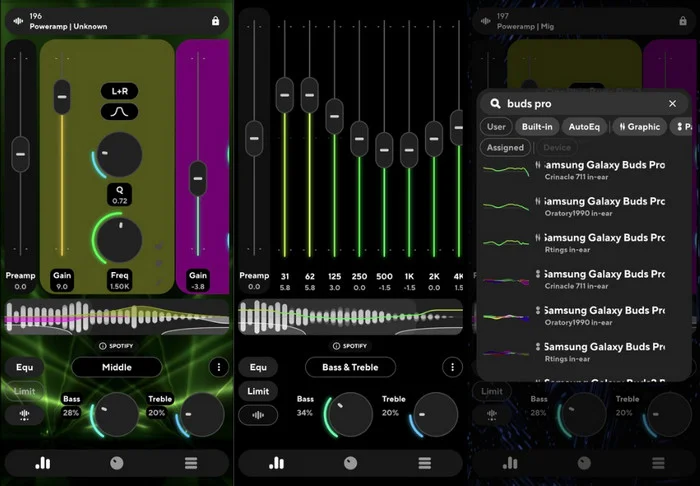Click the Preamp slider in middle screen
The height and width of the screenshot is (486, 700).
coord(254,138)
